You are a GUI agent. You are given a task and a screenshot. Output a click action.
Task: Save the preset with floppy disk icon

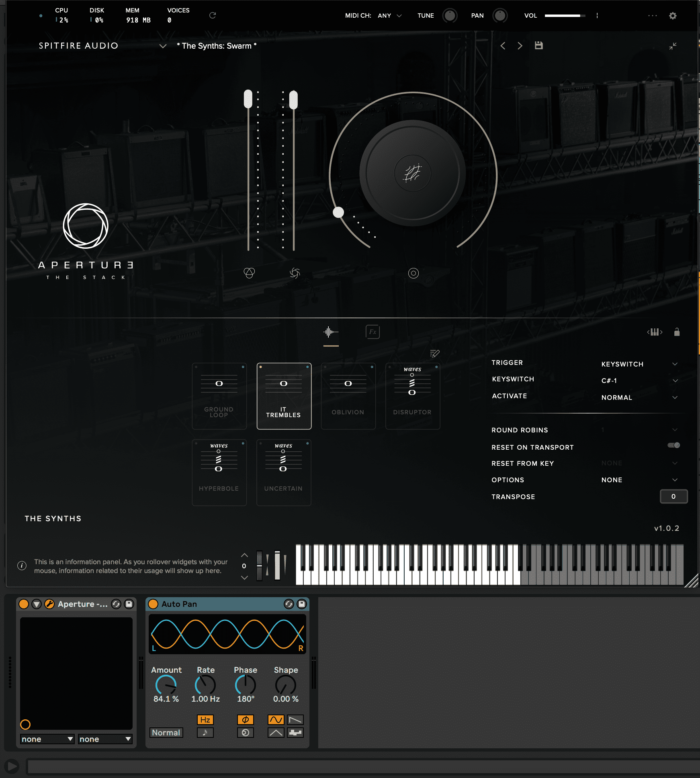click(x=539, y=45)
